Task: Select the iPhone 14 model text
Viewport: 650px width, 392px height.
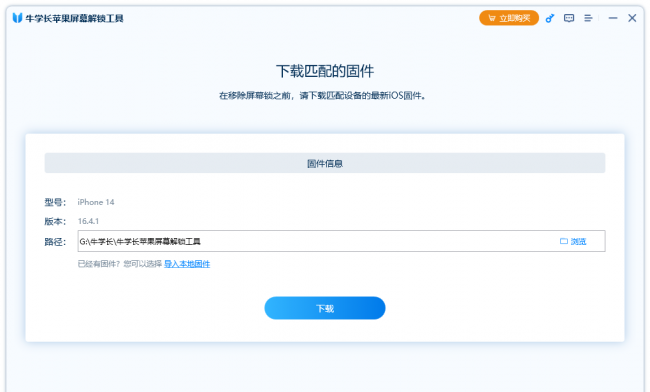Action: pyautogui.click(x=96, y=202)
